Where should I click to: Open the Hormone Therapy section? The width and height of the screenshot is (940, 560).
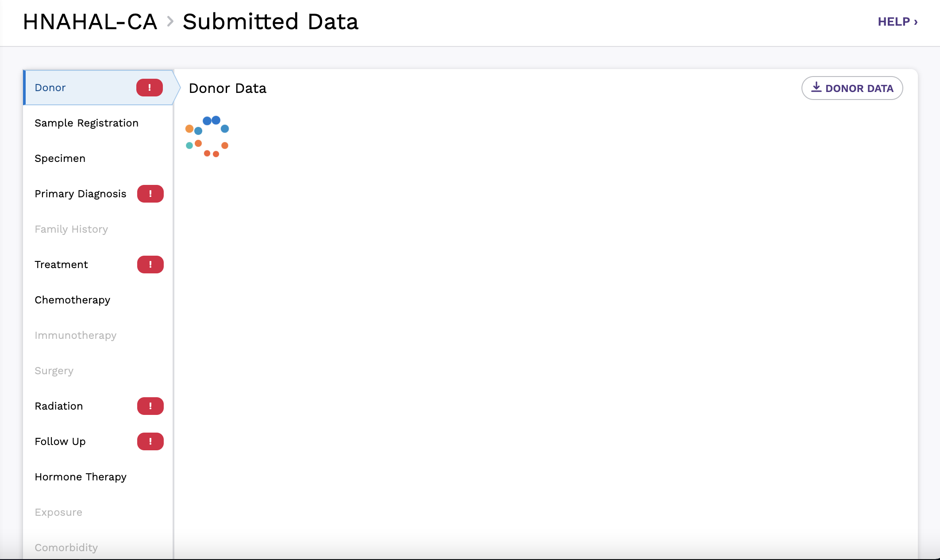(81, 476)
